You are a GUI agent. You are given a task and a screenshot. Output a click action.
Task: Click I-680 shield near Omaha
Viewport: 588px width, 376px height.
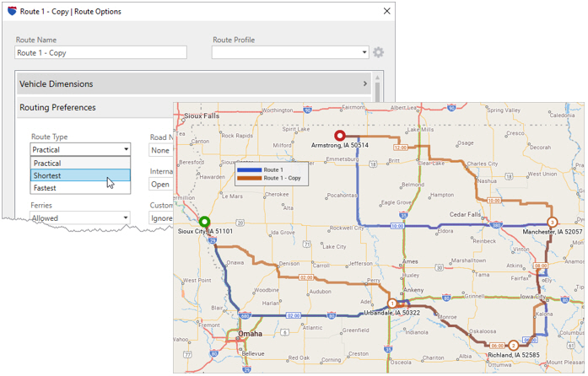[245, 315]
